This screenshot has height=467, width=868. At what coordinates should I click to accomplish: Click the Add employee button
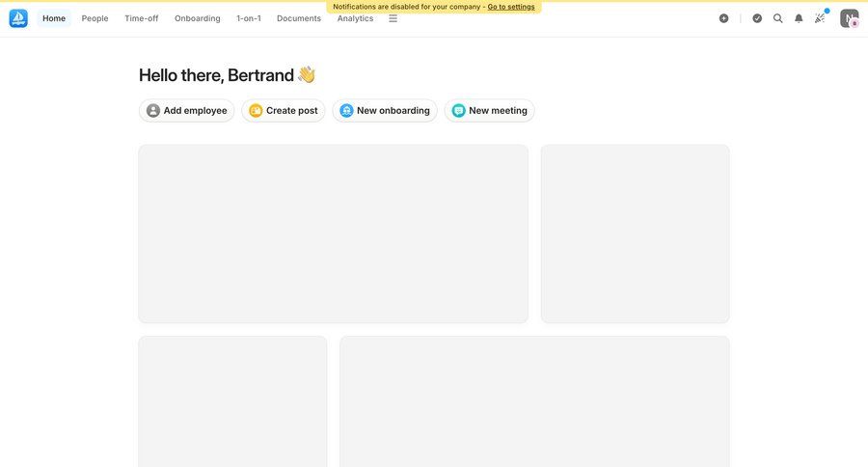point(186,110)
